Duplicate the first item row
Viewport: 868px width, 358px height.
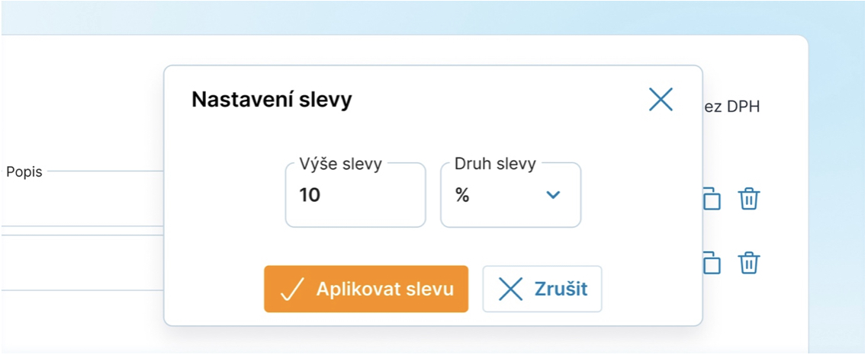(711, 199)
